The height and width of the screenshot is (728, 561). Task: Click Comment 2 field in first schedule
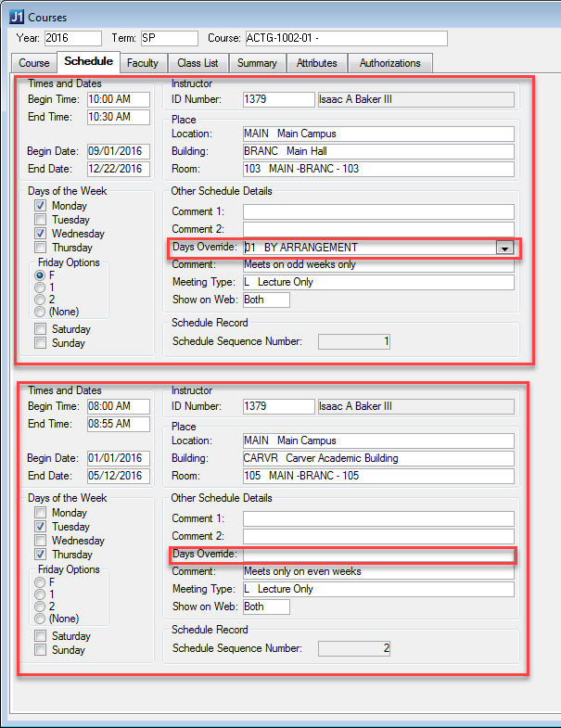click(x=378, y=229)
